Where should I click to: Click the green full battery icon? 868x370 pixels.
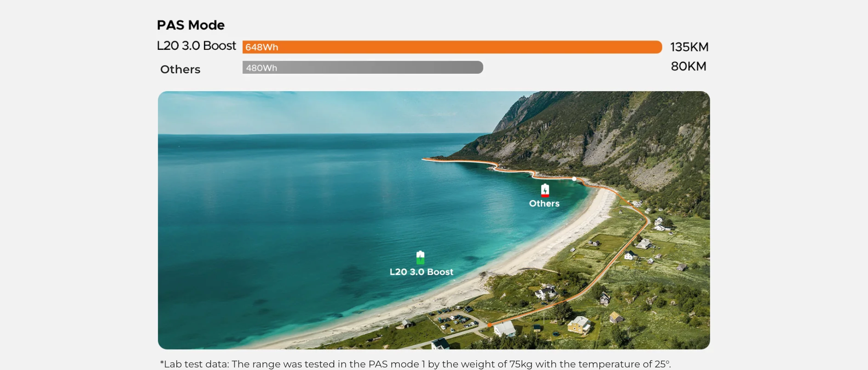click(x=420, y=257)
